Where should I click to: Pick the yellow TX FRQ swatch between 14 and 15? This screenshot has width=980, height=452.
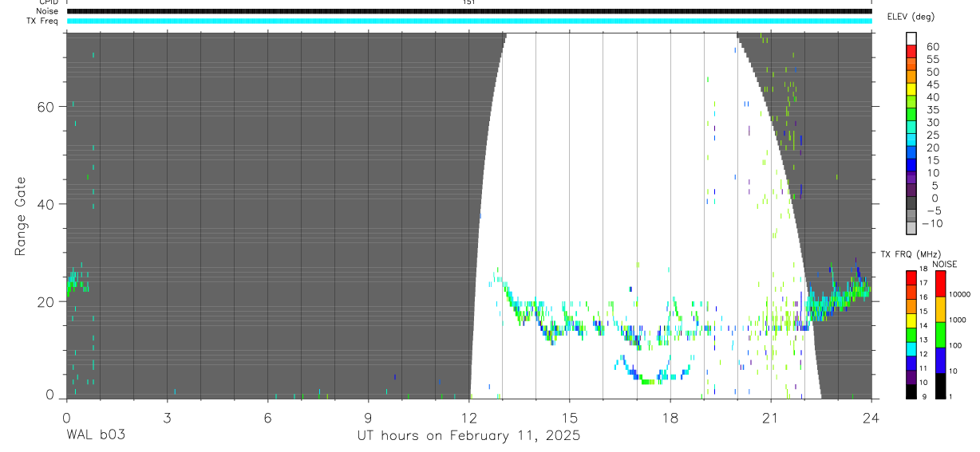(911, 320)
